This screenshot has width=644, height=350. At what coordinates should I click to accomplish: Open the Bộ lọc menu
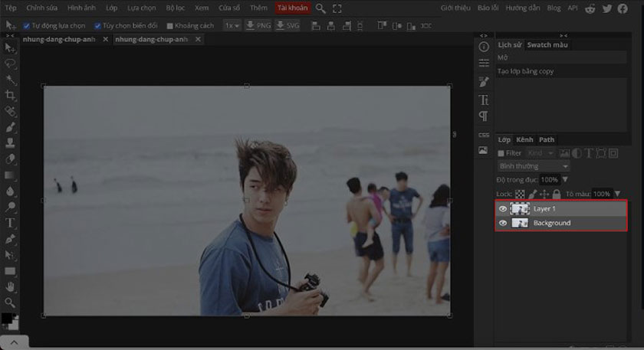[x=176, y=8]
